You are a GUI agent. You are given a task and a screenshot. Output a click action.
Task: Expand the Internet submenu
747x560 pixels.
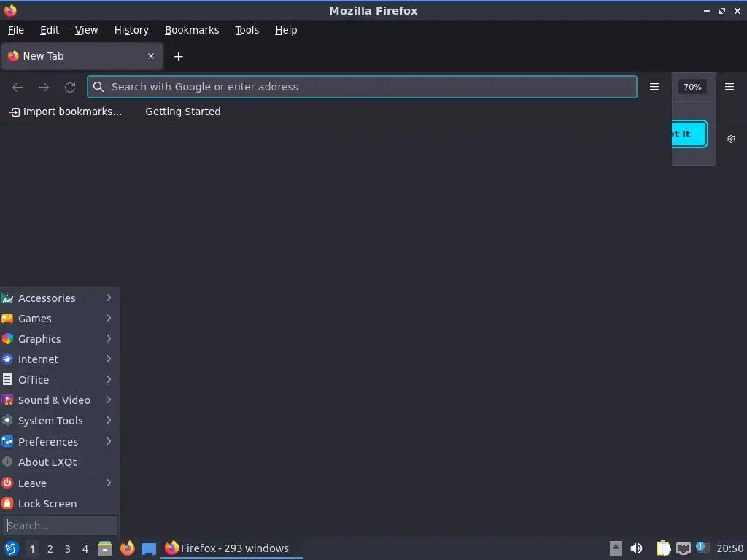coord(60,359)
